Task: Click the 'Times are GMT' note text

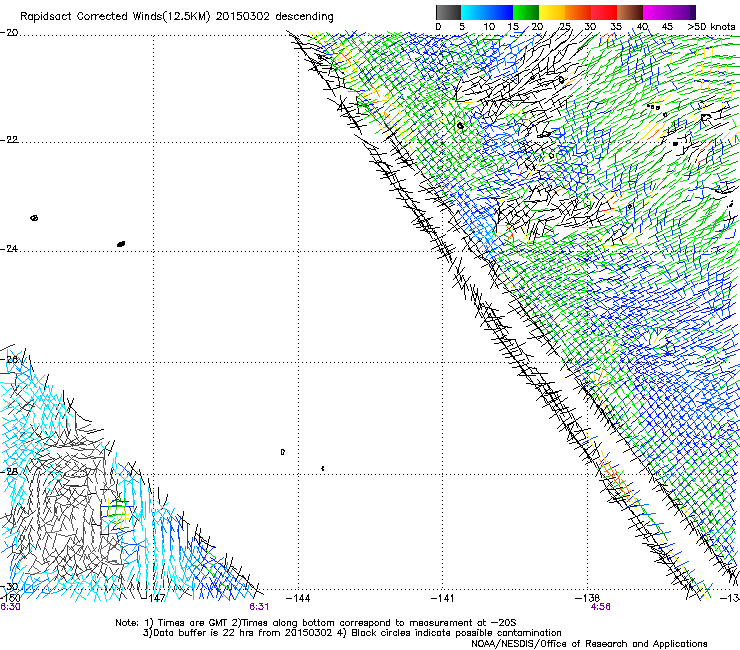Action: click(193, 623)
